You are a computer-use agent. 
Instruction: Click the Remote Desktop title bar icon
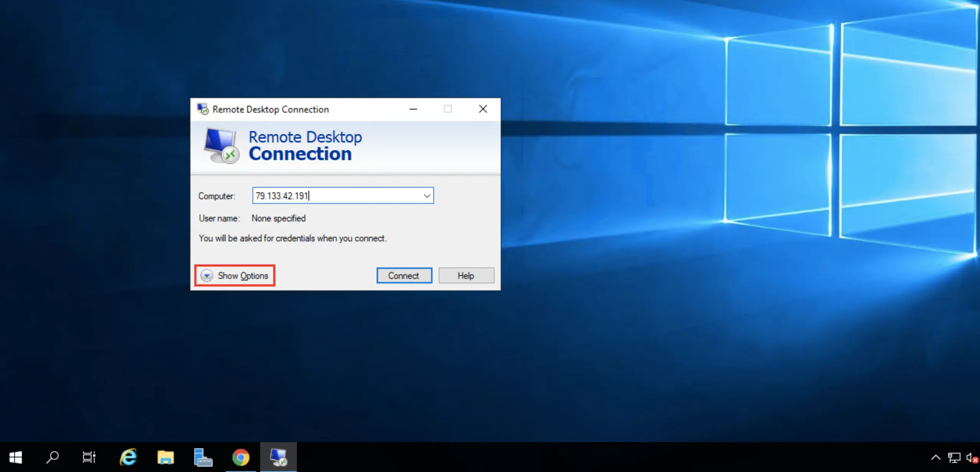(x=203, y=109)
